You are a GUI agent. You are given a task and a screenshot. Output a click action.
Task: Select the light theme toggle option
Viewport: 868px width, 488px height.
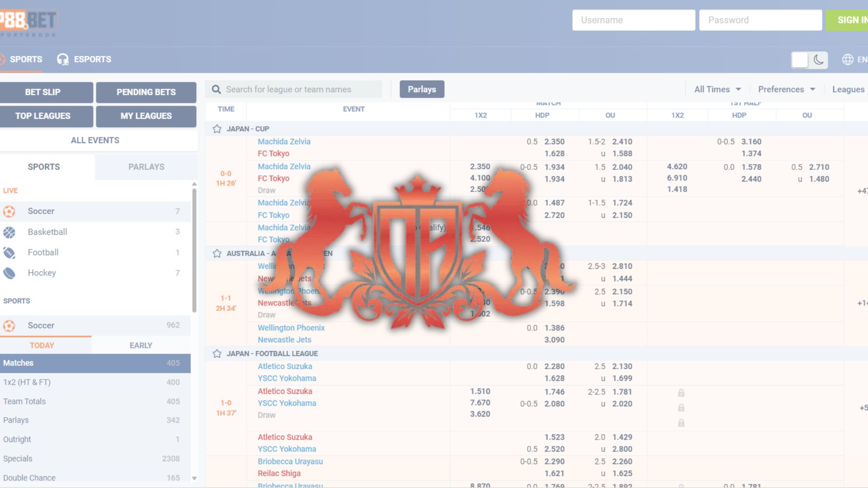coord(800,60)
